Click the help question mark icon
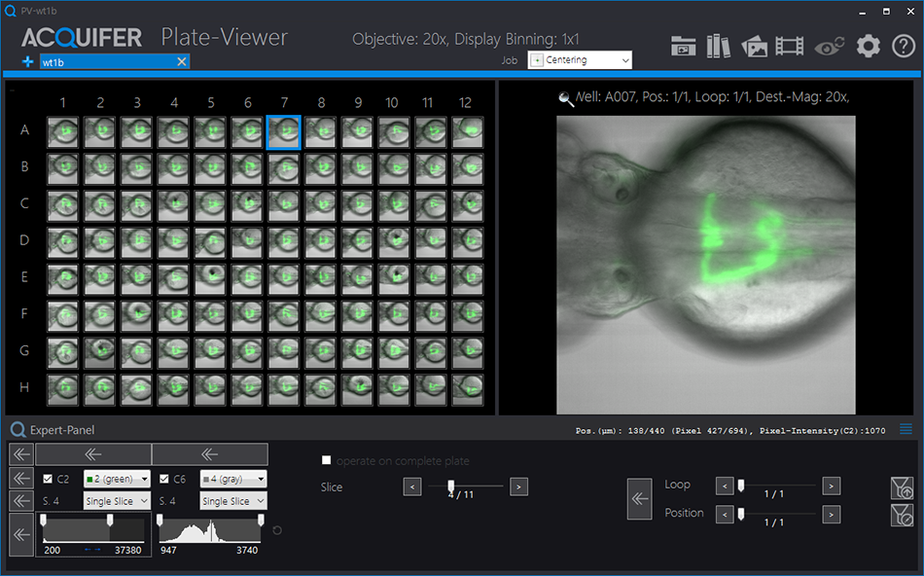Screen dimensions: 924x576 coord(903,46)
